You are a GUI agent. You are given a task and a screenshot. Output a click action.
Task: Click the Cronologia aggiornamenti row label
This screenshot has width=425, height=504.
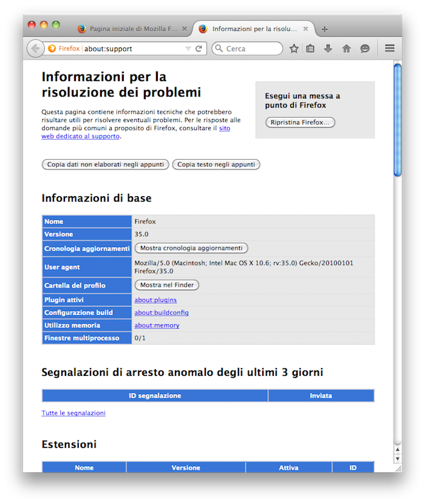pos(87,249)
